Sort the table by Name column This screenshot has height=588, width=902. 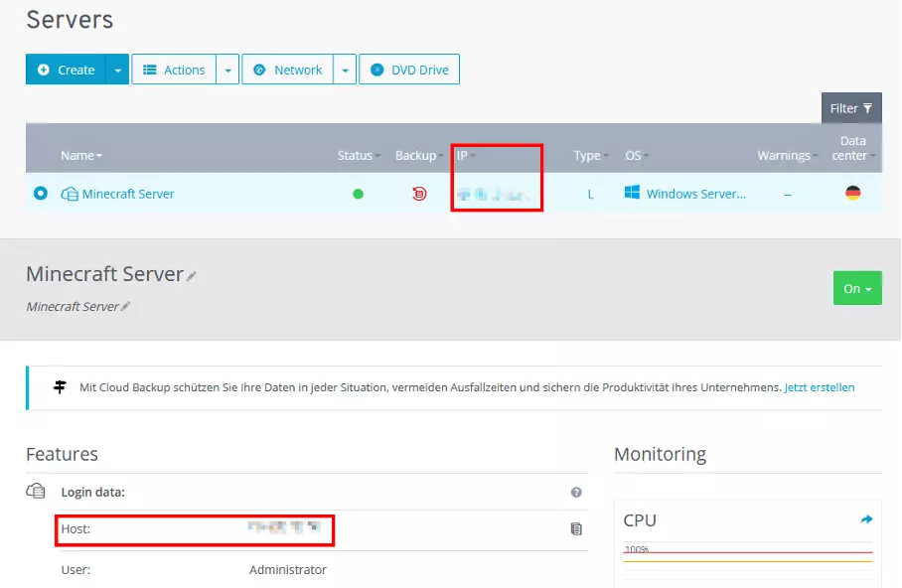(x=81, y=155)
